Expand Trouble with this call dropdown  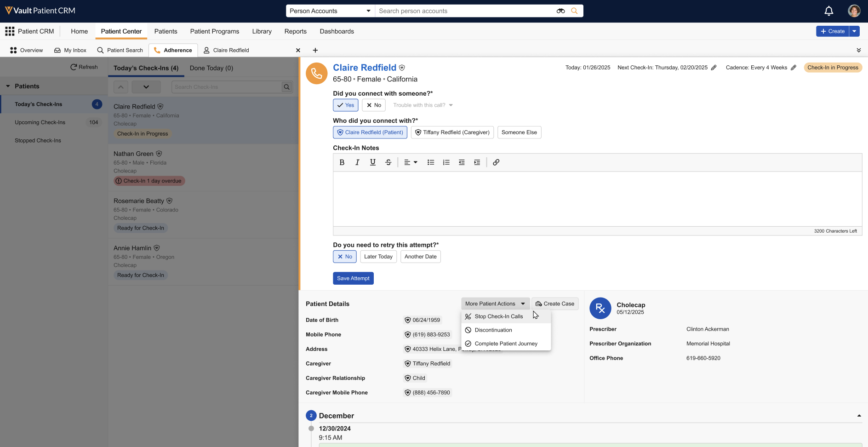coord(423,105)
